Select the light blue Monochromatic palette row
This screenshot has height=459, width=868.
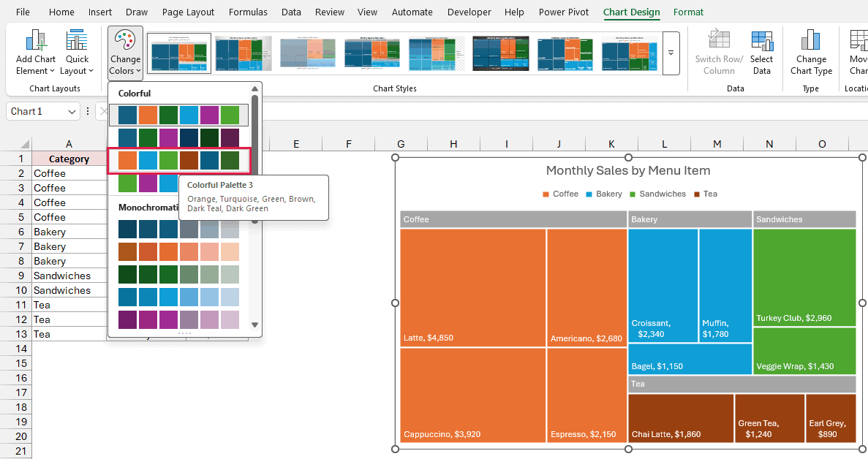click(x=179, y=297)
